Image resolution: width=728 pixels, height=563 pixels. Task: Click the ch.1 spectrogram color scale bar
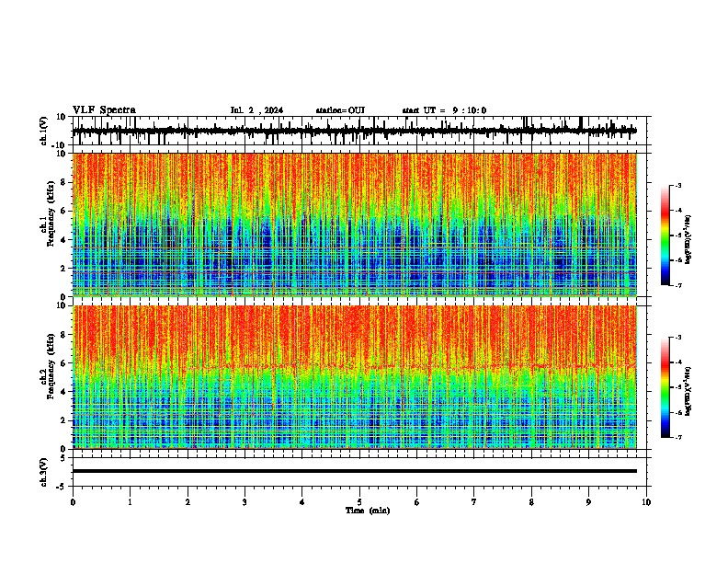coord(665,236)
